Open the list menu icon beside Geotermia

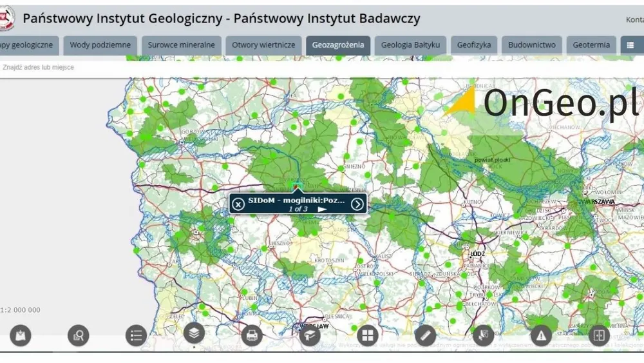coord(630,45)
